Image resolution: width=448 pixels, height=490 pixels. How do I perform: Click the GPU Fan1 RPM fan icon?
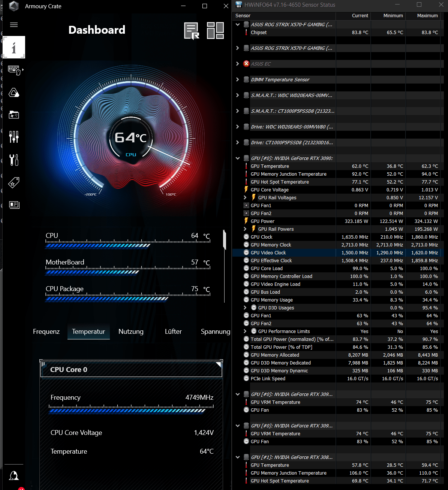246,205
